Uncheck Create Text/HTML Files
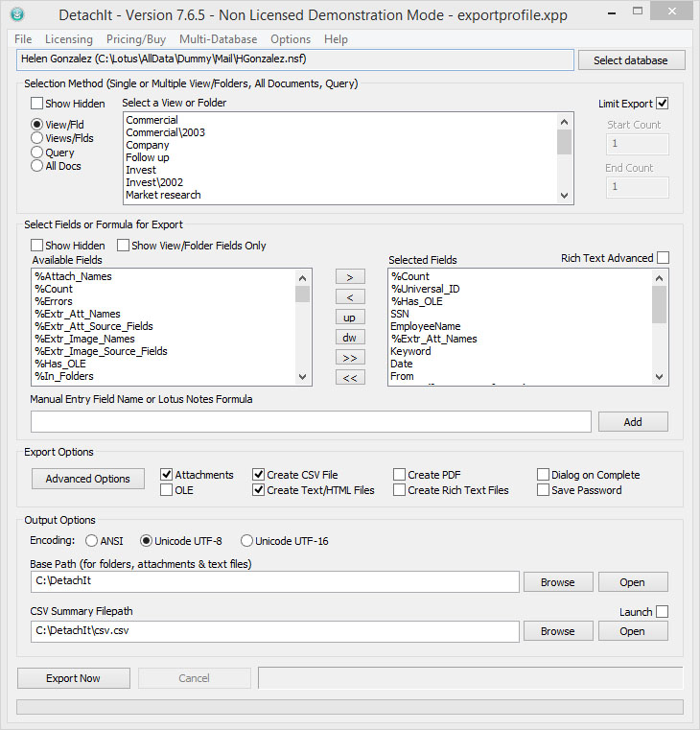The height and width of the screenshot is (730, 700). click(x=259, y=490)
